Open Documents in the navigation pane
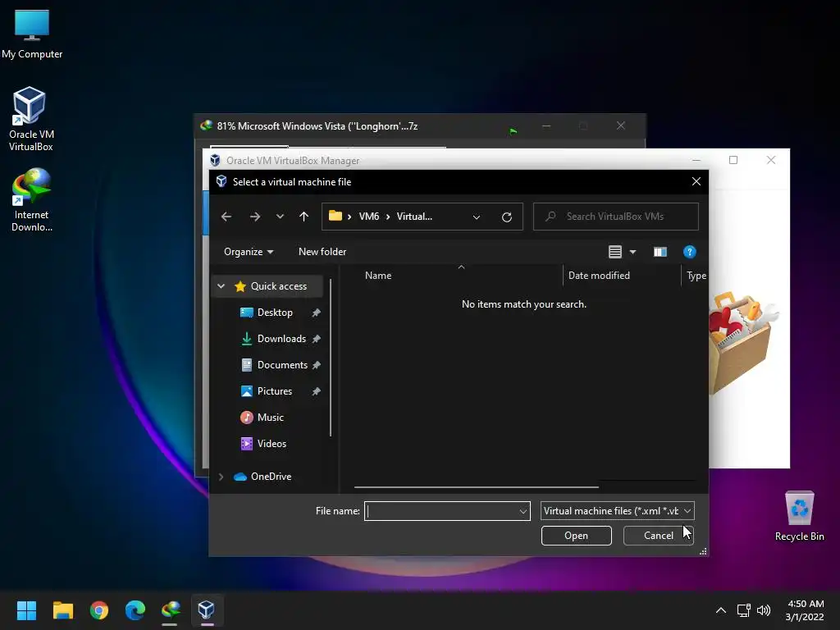This screenshot has height=630, width=840. pyautogui.click(x=282, y=365)
